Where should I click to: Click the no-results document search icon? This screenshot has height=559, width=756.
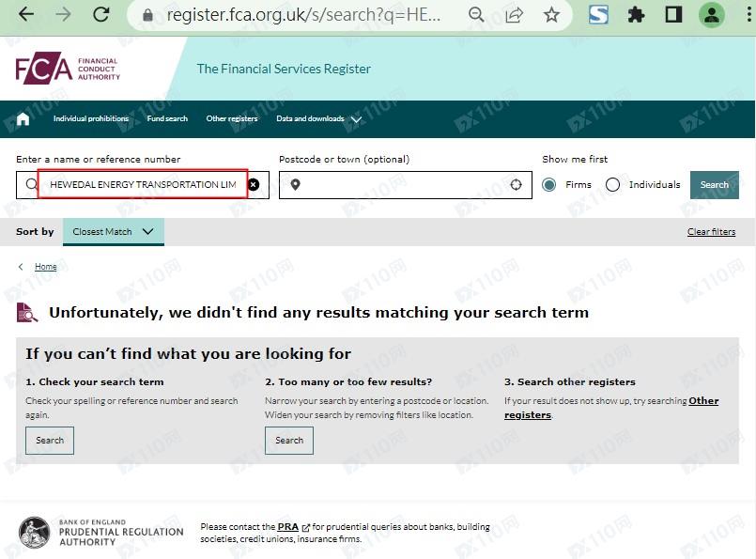coord(27,313)
